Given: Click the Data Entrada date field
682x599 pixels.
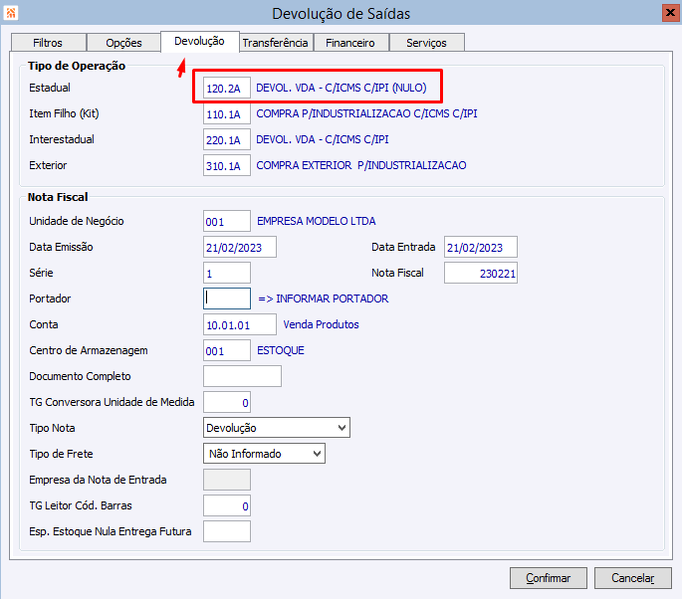Looking at the screenshot, I should 481,247.
